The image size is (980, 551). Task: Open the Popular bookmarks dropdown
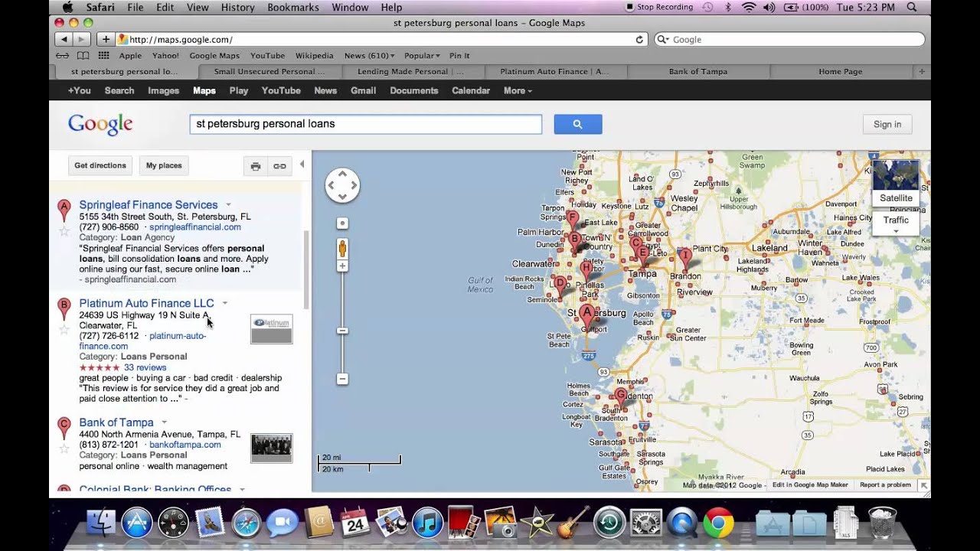(x=422, y=55)
